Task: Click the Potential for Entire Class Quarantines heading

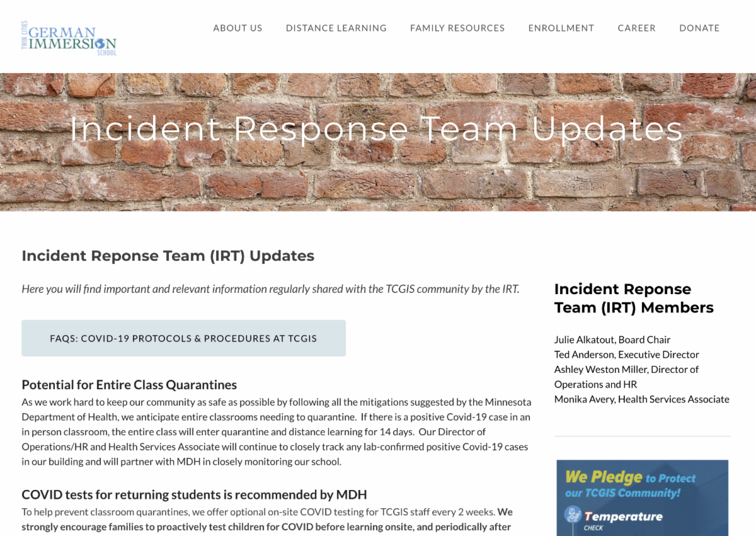Action: [129, 385]
